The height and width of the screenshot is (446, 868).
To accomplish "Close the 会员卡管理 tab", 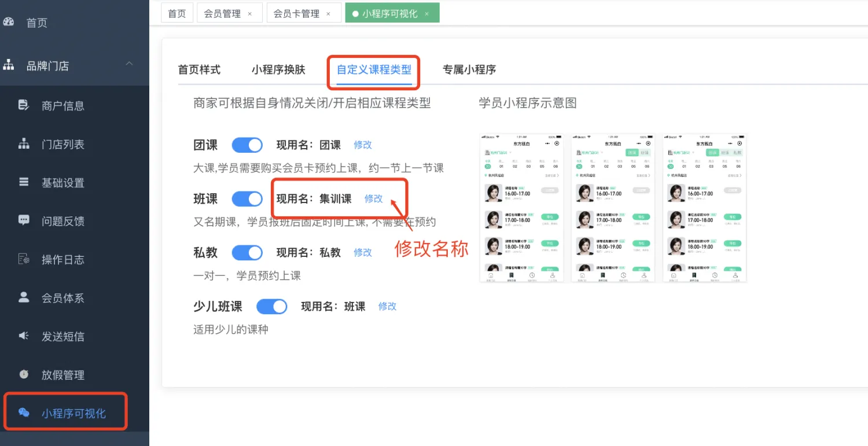I will coord(329,14).
